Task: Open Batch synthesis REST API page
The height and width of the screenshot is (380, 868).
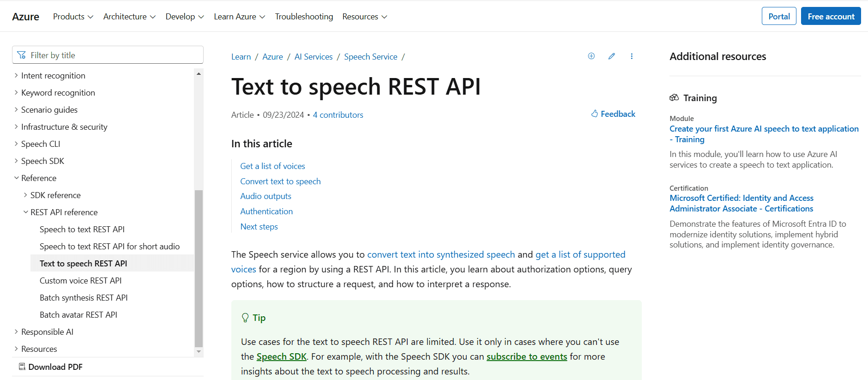Action: tap(84, 297)
